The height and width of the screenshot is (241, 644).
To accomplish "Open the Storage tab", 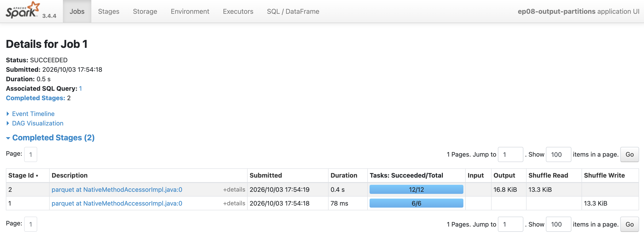I will point(145,12).
